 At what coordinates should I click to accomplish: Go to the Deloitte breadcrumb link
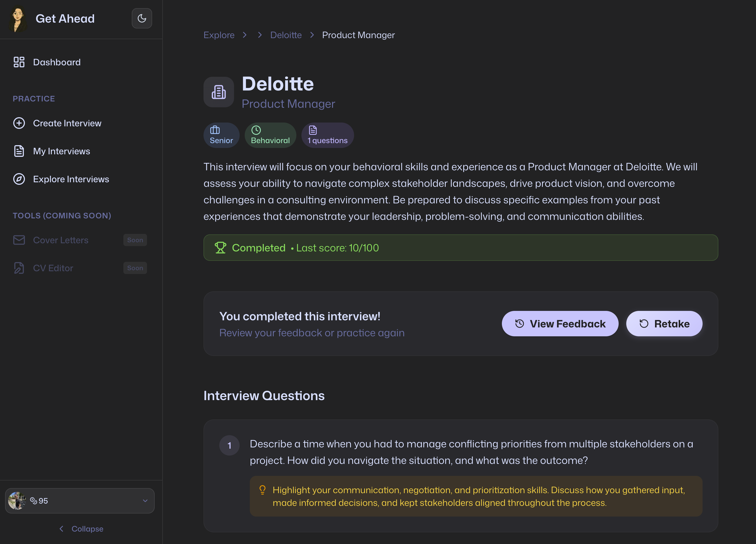pos(286,35)
